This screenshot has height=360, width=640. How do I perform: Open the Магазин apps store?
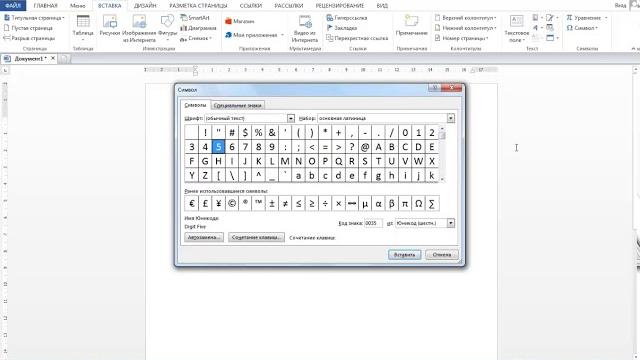coord(240,21)
